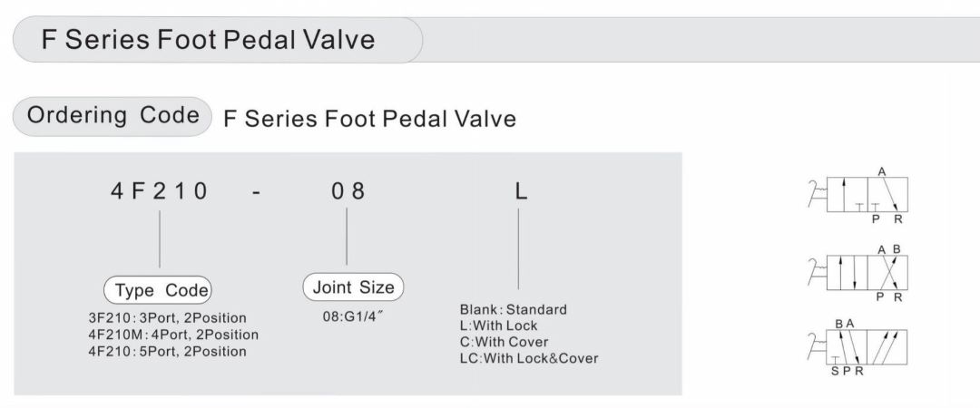Choose the LC: With Lock&Cover option
Image resolution: width=980 pixels, height=408 pixels.
click(529, 358)
